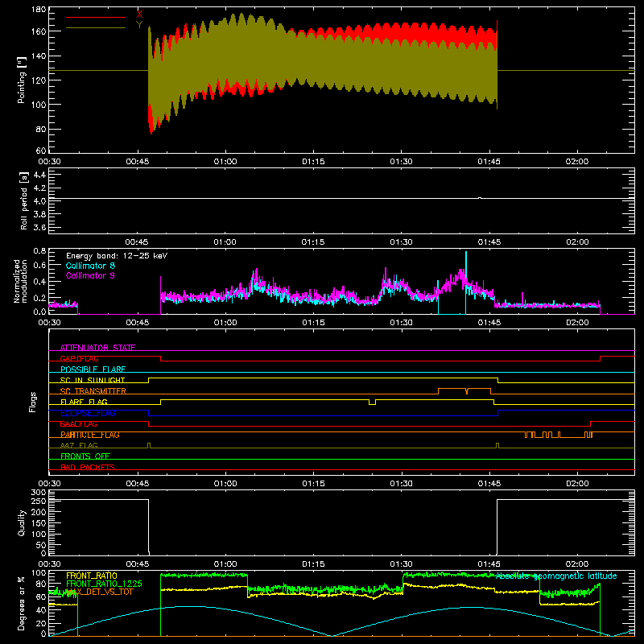Click the "160" tick on Pointing axis
Screen dimensions: 644x644
tap(39, 31)
